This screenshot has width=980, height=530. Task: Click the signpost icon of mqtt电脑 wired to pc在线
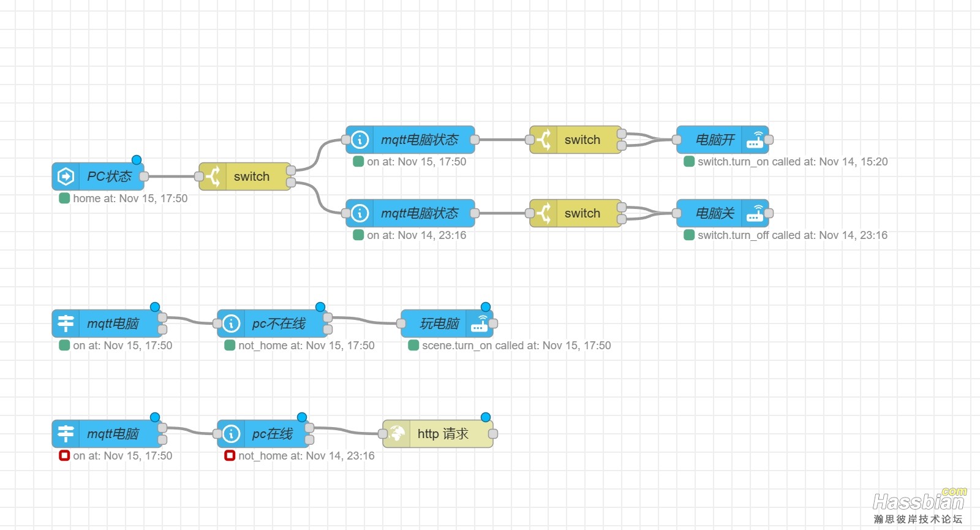point(66,434)
